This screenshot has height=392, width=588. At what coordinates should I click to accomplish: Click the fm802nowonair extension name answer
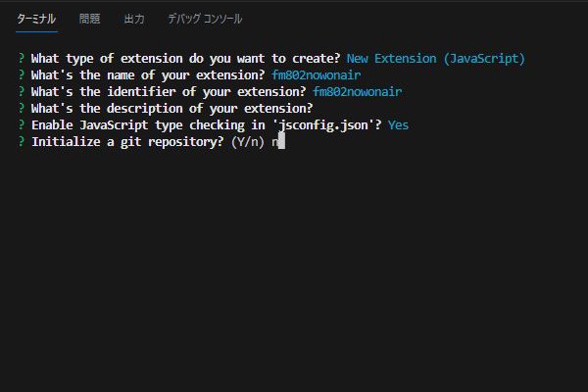point(317,75)
